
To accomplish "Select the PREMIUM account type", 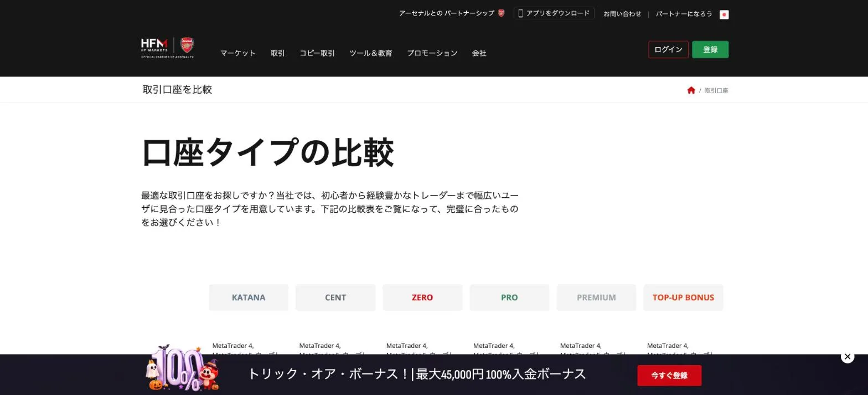I will coord(596,297).
